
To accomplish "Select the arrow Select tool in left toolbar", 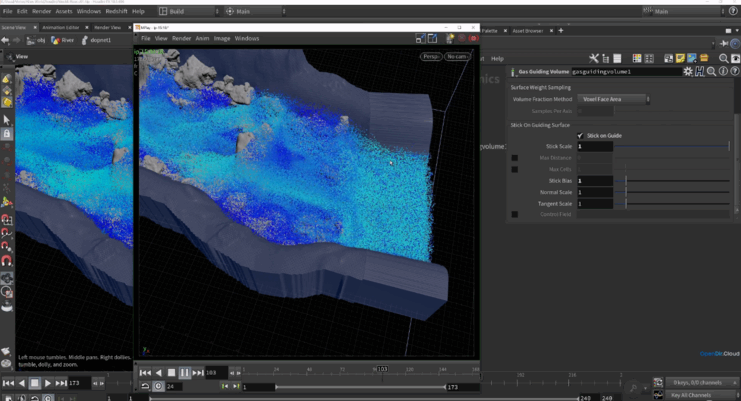I will coord(7,119).
